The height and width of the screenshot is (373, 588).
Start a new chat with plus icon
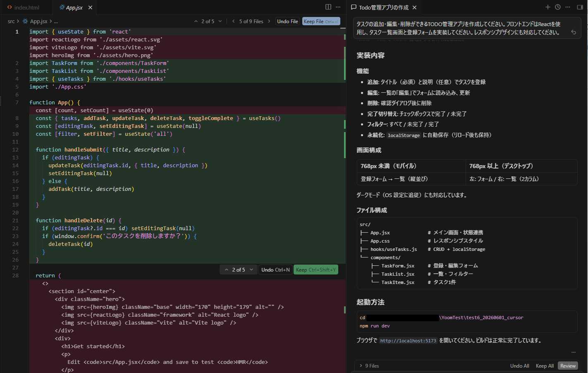pos(548,7)
